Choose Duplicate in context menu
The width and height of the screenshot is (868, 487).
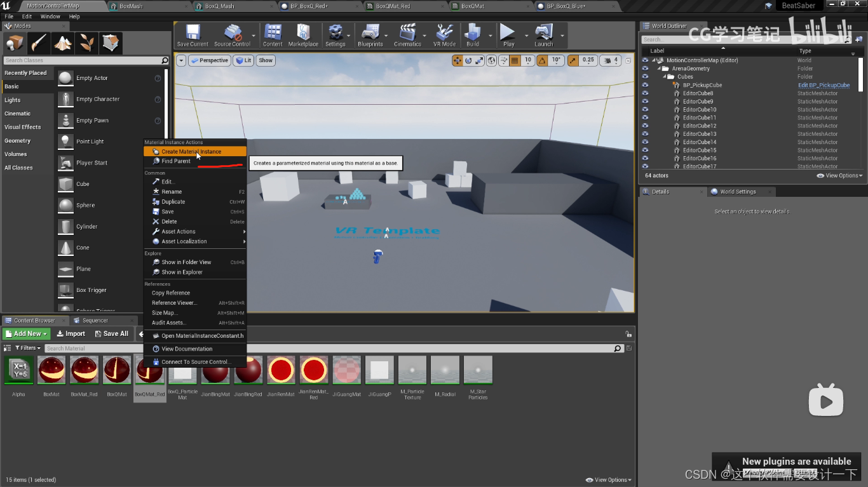(195, 202)
